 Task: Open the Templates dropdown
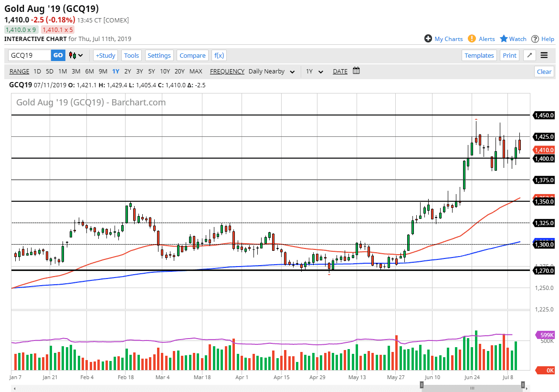click(479, 55)
